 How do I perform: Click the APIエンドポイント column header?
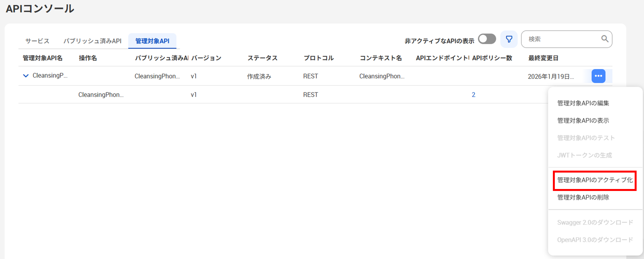(x=442, y=58)
